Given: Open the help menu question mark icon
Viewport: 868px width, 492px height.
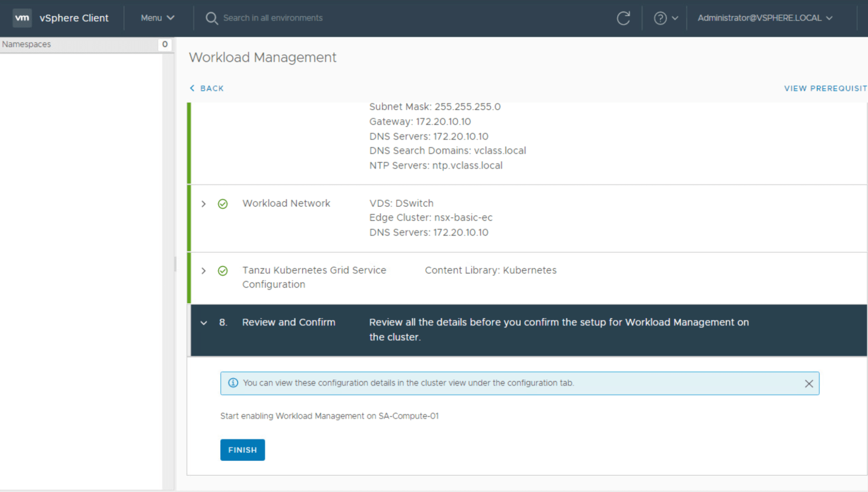Looking at the screenshot, I should click(x=660, y=18).
